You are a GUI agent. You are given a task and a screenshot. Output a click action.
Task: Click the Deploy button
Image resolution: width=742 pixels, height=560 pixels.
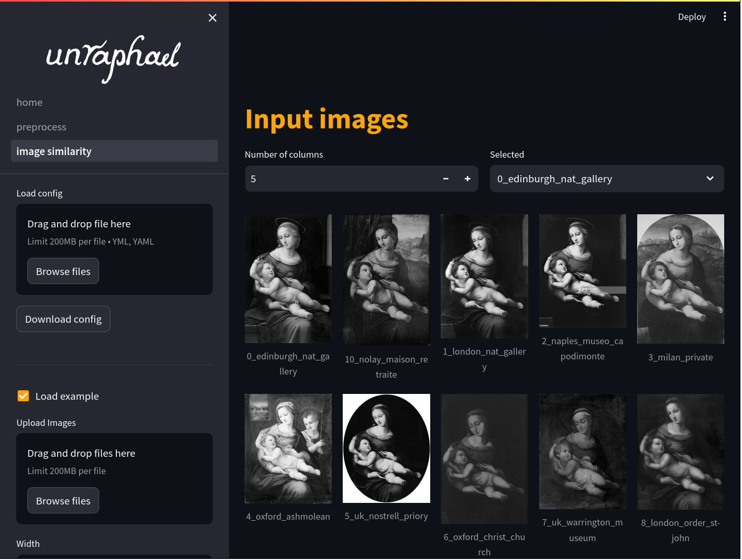693,17
